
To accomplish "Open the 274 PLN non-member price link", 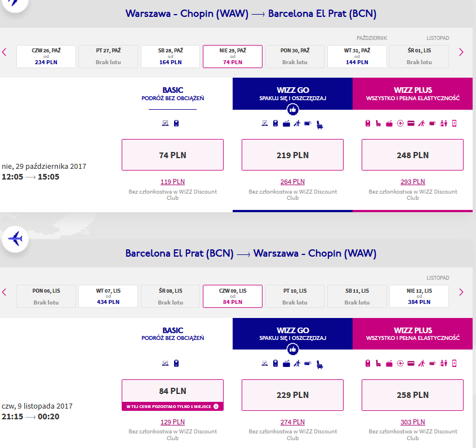I will [x=292, y=422].
